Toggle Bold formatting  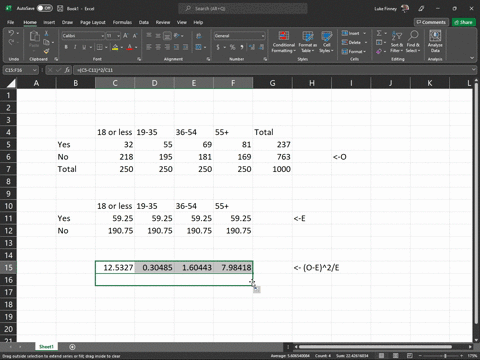(66, 47)
